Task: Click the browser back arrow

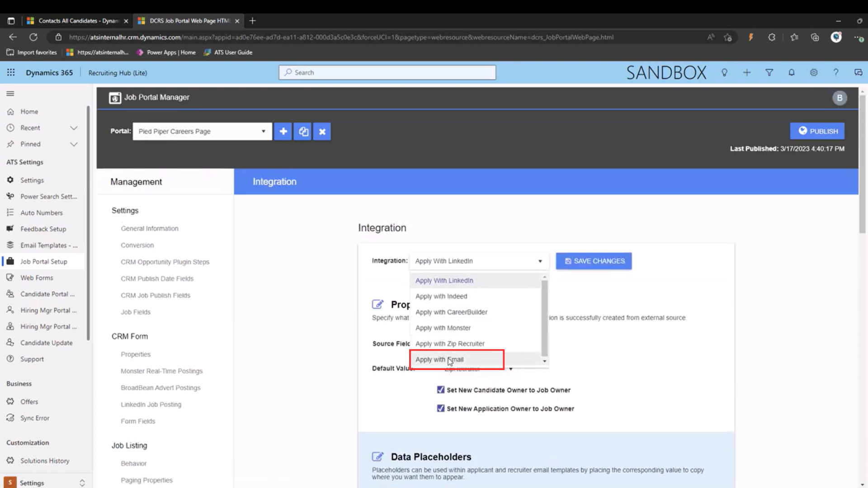Action: coord(13,37)
